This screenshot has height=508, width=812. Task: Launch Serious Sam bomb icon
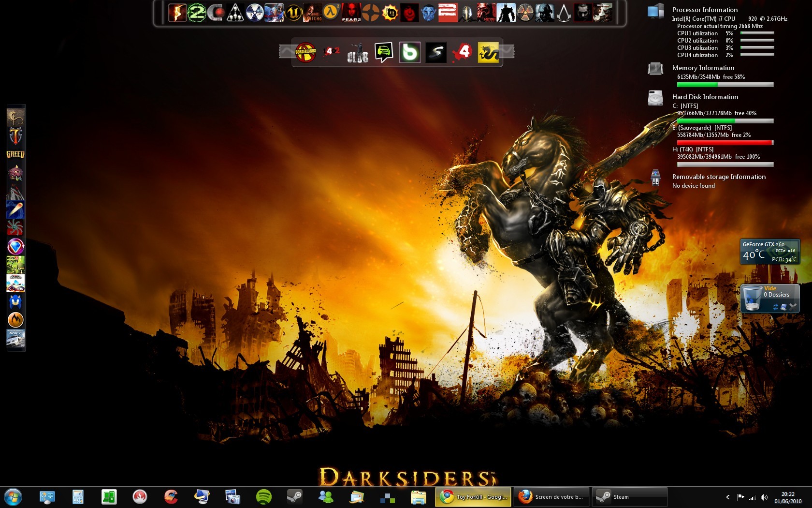(x=390, y=13)
